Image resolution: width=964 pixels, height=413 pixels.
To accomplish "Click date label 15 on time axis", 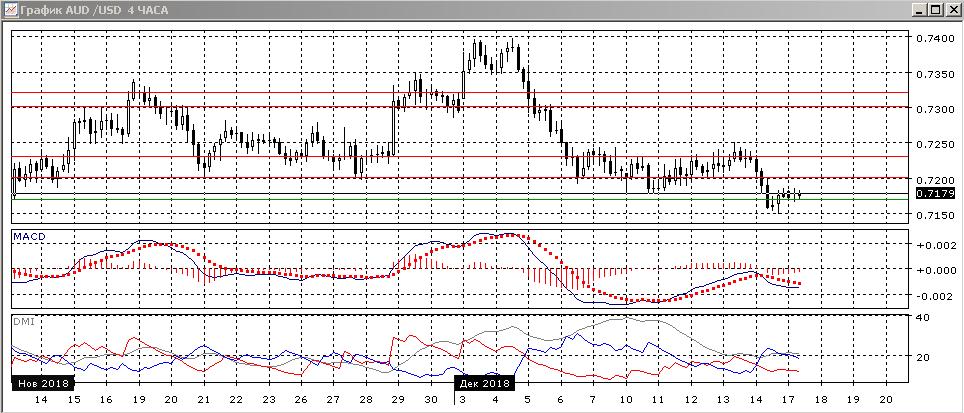I will point(73,399).
